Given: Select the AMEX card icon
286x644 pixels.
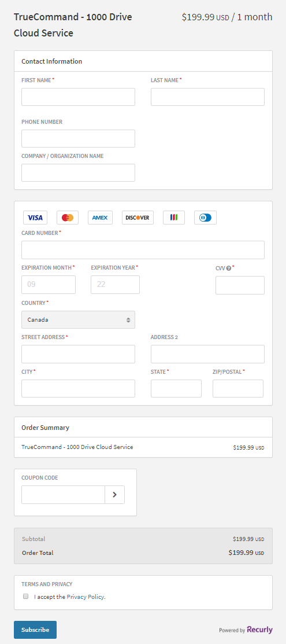Looking at the screenshot, I should click(x=100, y=218).
